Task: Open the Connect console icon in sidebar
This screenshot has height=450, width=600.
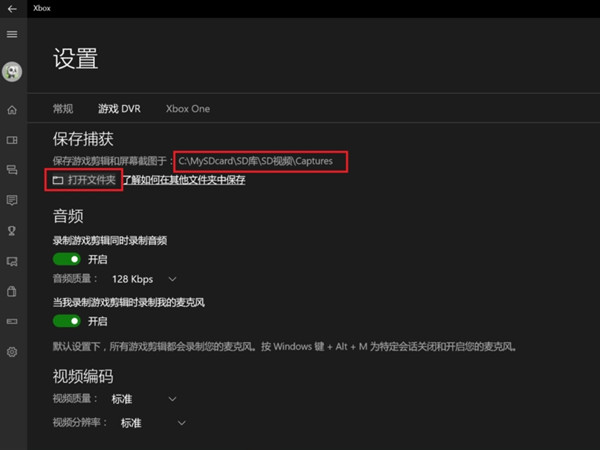Action: click(x=12, y=321)
